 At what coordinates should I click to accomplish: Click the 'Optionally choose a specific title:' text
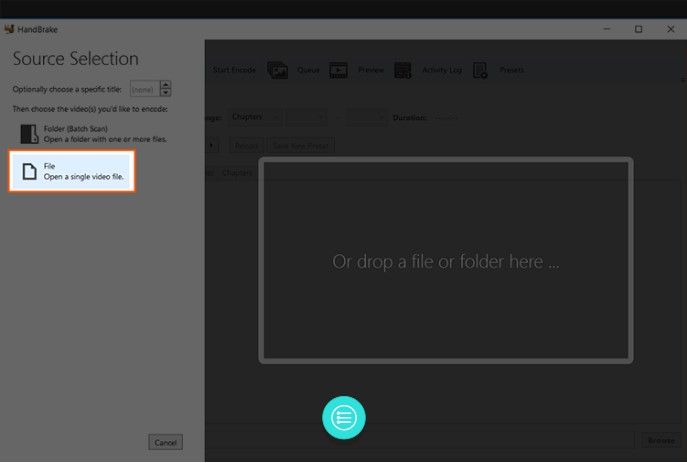click(67, 89)
